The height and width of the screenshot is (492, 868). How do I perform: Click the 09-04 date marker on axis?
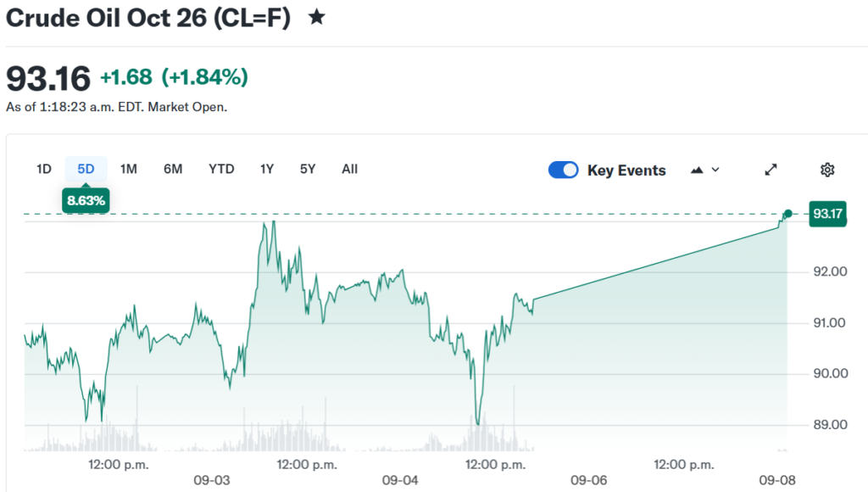click(x=400, y=480)
